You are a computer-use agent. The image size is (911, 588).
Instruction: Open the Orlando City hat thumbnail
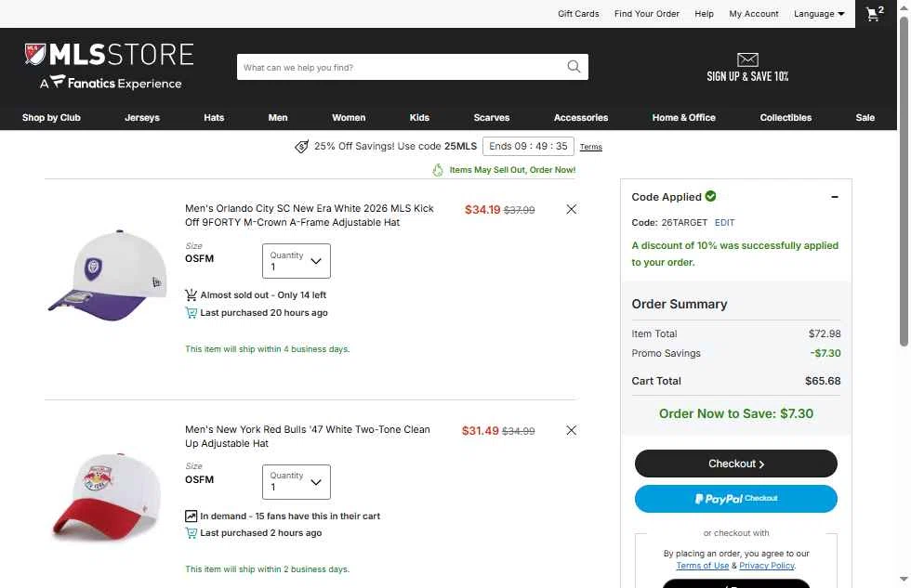pyautogui.click(x=108, y=275)
